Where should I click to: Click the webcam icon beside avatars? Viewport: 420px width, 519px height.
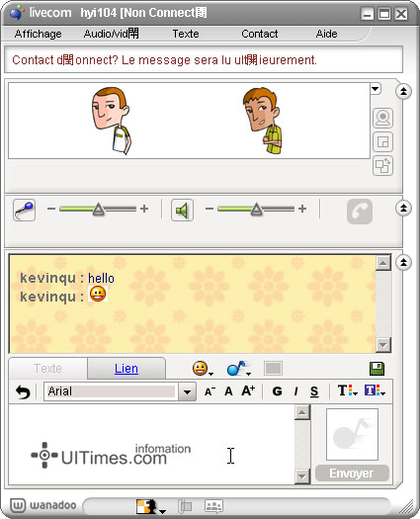[382, 118]
